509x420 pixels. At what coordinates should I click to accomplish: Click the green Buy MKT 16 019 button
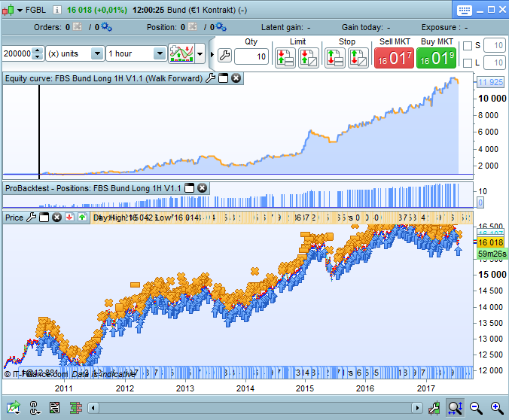(x=436, y=58)
